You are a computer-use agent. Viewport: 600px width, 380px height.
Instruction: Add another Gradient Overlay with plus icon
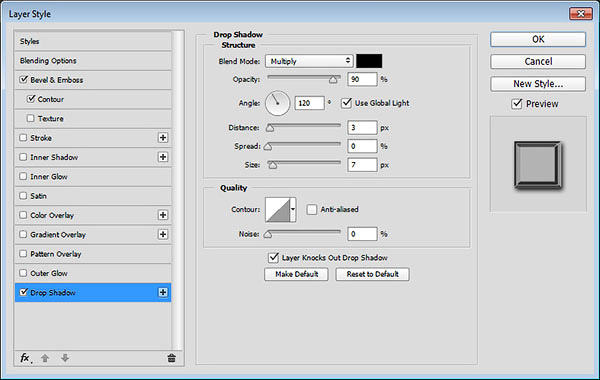pos(163,234)
